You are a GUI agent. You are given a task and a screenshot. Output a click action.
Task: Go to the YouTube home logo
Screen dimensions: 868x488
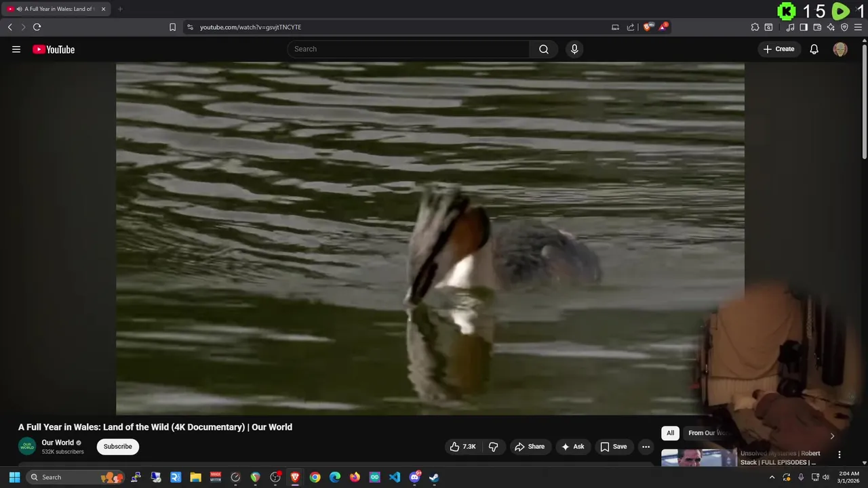click(54, 49)
